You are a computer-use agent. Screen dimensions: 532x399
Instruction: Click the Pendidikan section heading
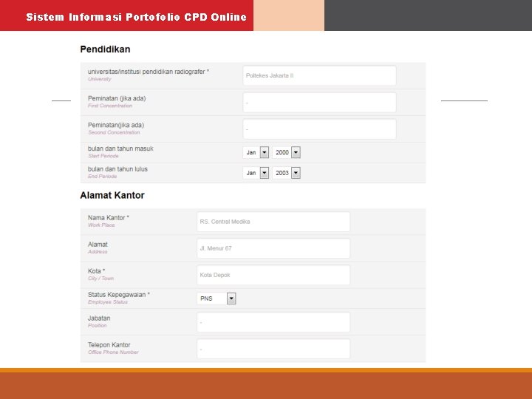click(105, 50)
